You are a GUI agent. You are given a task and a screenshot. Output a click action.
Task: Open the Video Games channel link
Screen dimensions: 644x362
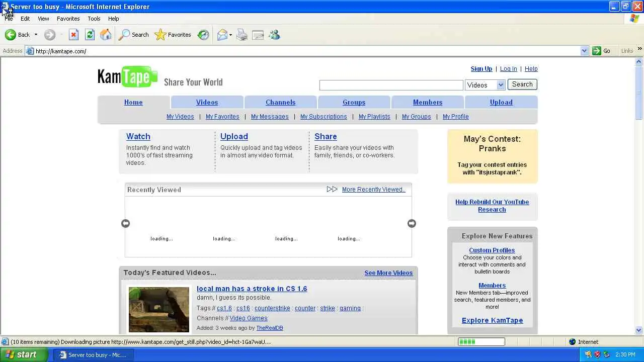(249, 318)
